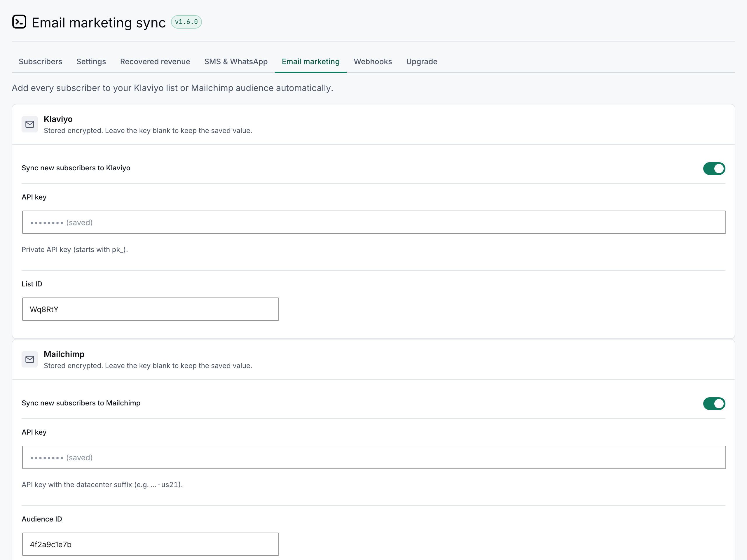Open the Subscribers tab
The width and height of the screenshot is (747, 560).
pos(41,62)
